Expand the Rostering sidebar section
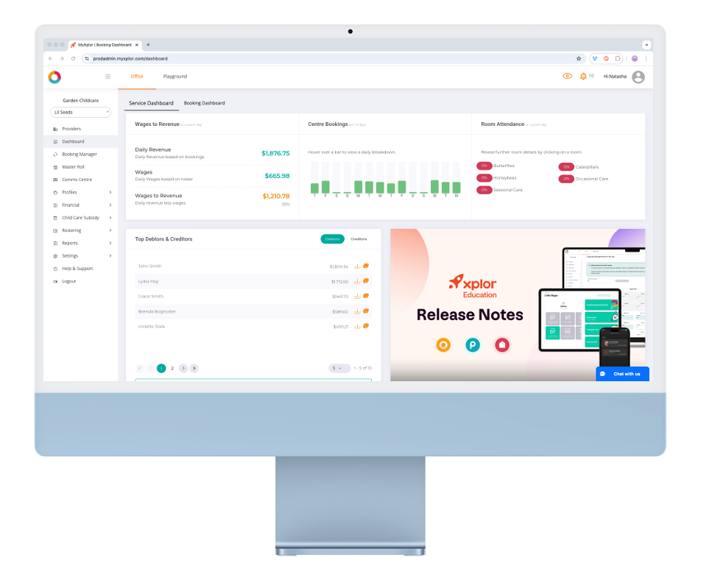701x588 pixels. [x=81, y=230]
